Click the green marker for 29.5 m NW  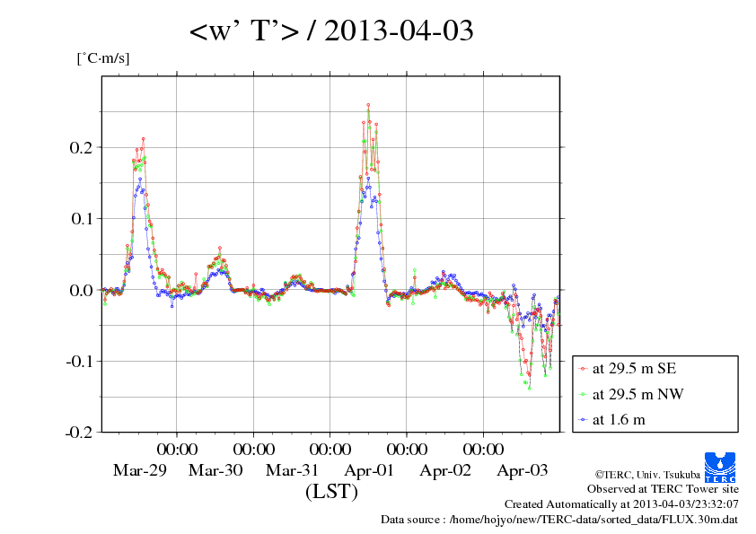[584, 394]
